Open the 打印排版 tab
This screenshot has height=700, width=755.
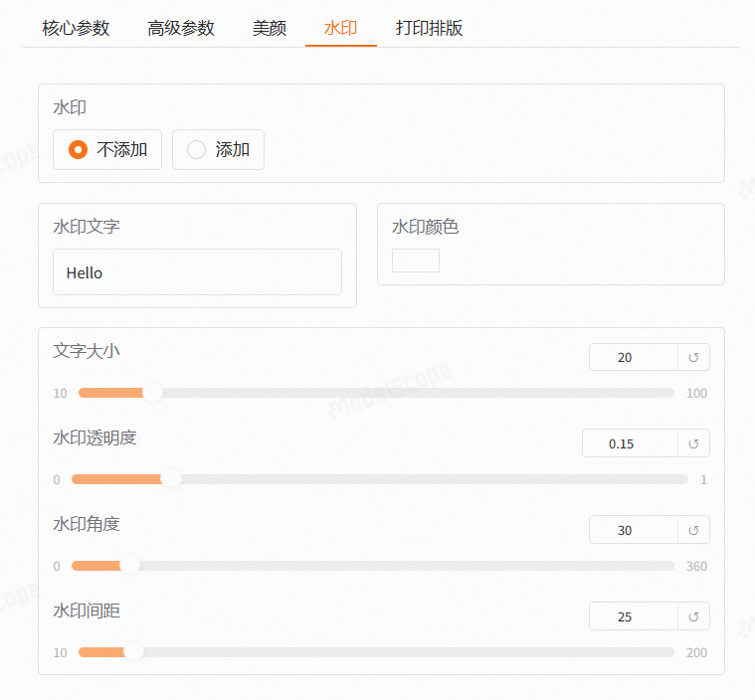[x=429, y=28]
